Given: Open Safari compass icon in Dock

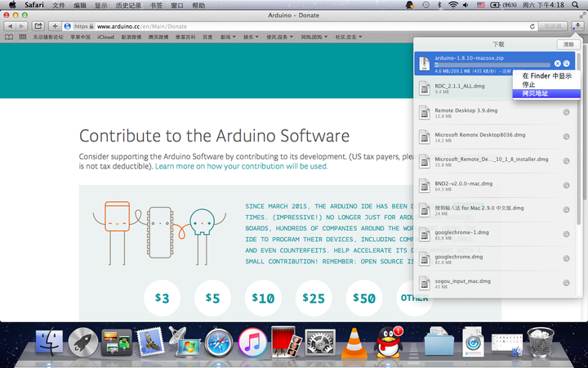Looking at the screenshot, I should (x=219, y=343).
